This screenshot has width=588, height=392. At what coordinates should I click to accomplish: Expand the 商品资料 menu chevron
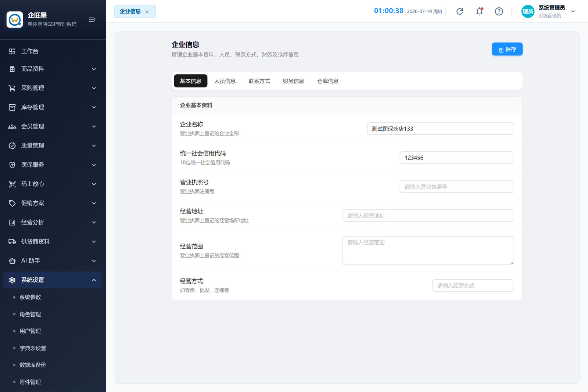click(x=94, y=69)
